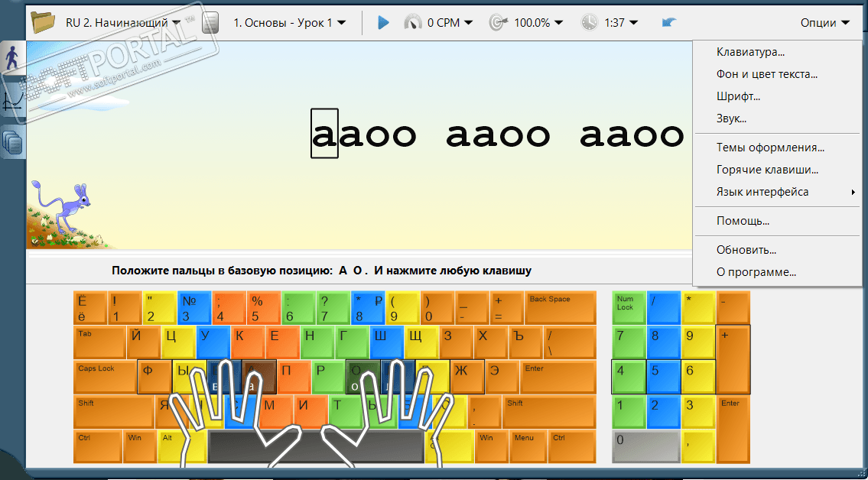Click the И key
The height and width of the screenshot is (480, 868).
pos(310,412)
